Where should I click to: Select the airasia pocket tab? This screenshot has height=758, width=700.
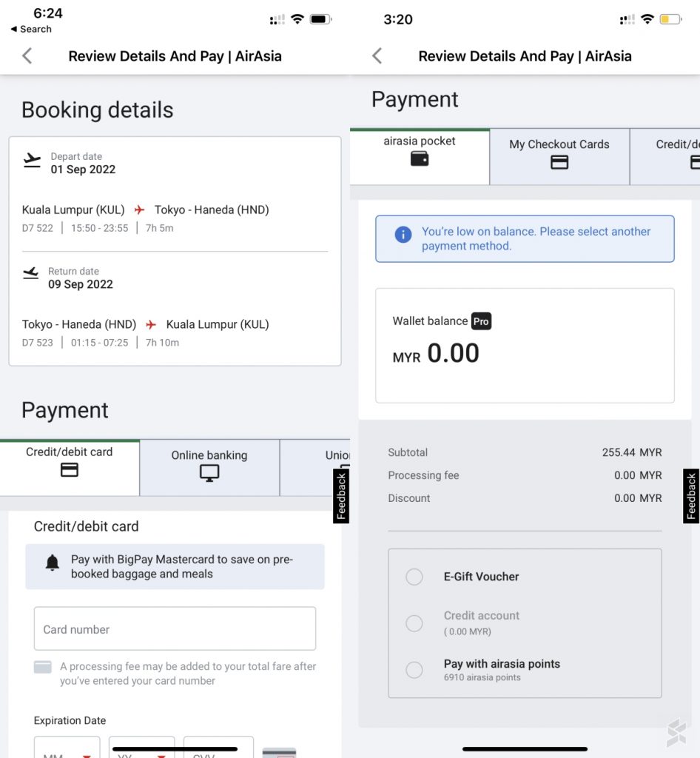[420, 156]
